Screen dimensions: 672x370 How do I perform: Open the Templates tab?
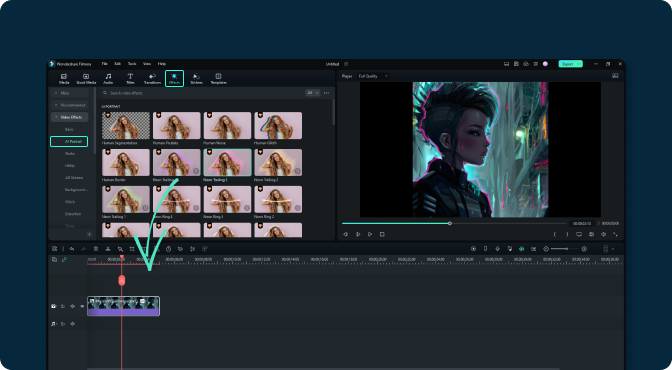point(219,79)
